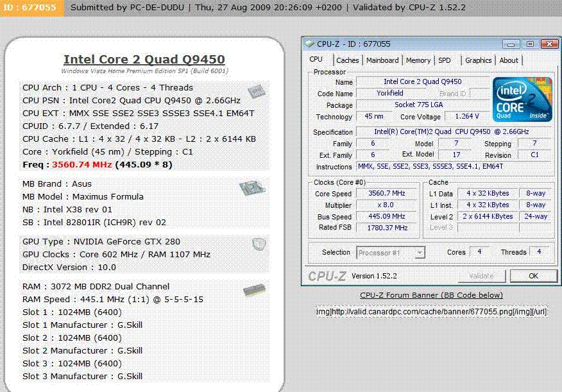Click the 1.264 V core voltage value
Image resolution: width=562 pixels, height=392 pixels.
[467, 117]
